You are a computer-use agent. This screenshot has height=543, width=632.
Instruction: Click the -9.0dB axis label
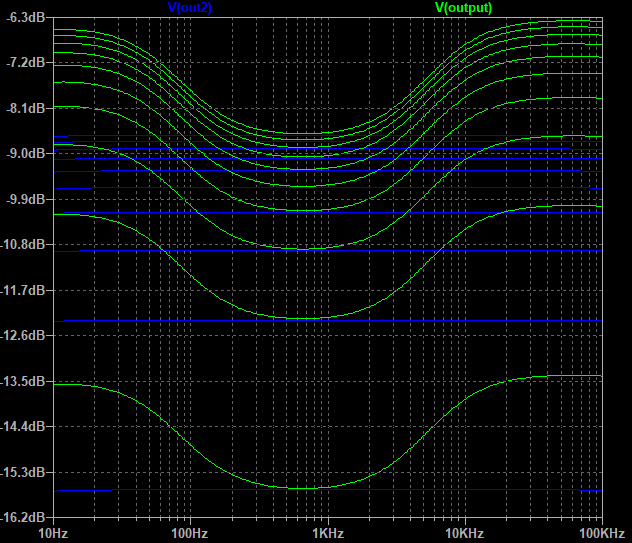point(25,154)
